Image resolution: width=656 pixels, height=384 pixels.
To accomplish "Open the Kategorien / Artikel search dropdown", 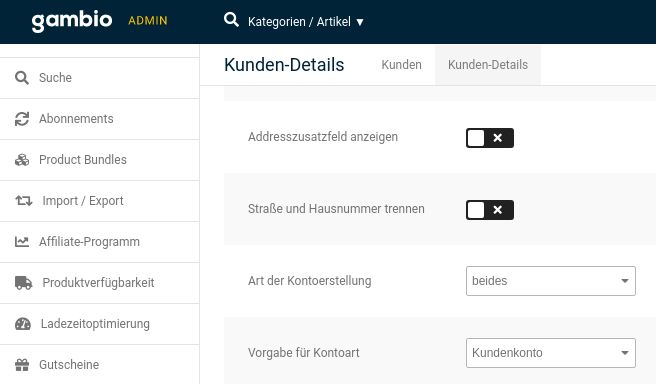I will pos(306,21).
